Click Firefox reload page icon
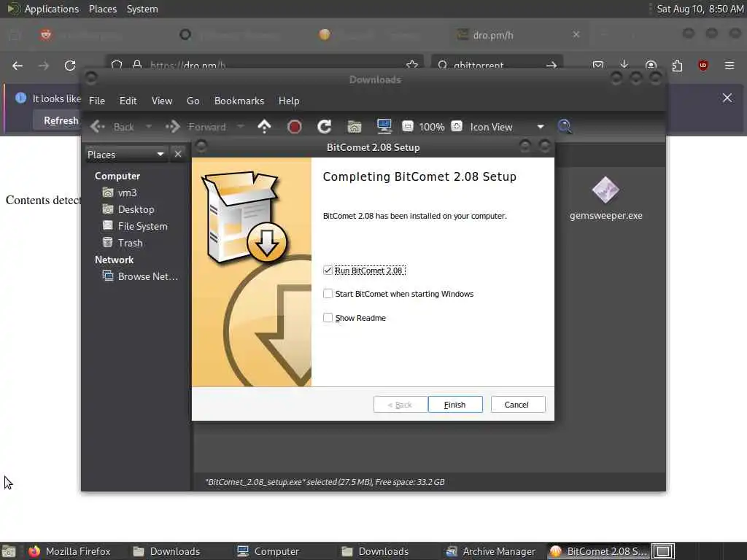 (x=70, y=66)
